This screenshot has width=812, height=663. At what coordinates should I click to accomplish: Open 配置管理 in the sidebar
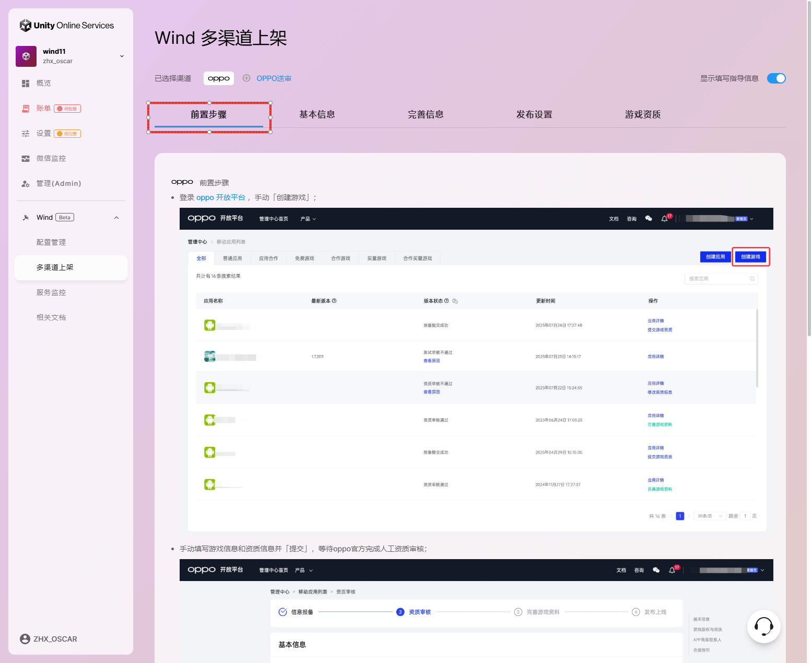(x=51, y=242)
